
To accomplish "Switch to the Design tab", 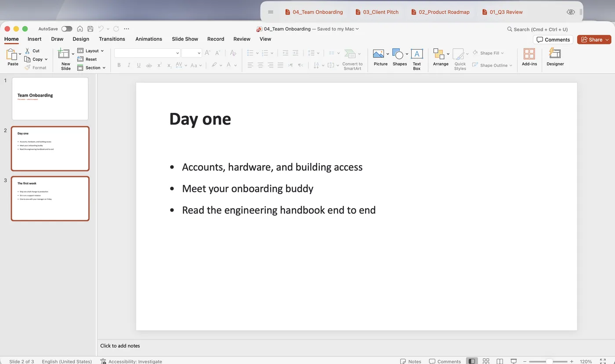I will coord(81,39).
